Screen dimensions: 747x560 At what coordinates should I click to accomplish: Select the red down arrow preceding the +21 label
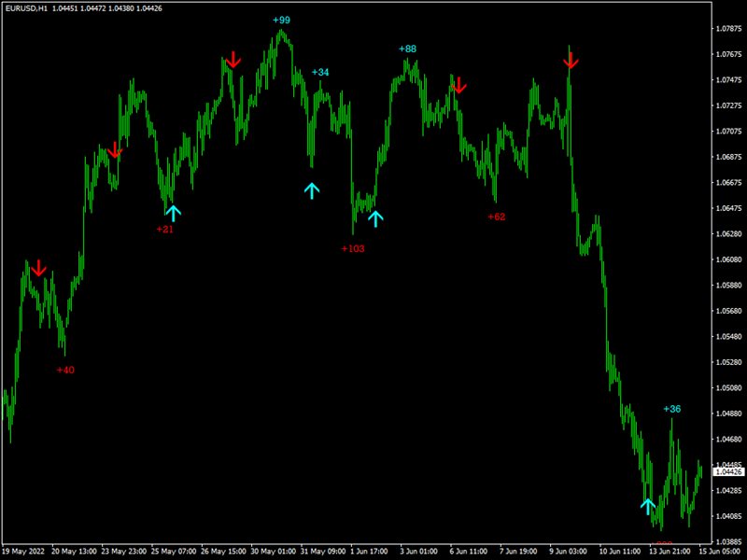point(114,149)
